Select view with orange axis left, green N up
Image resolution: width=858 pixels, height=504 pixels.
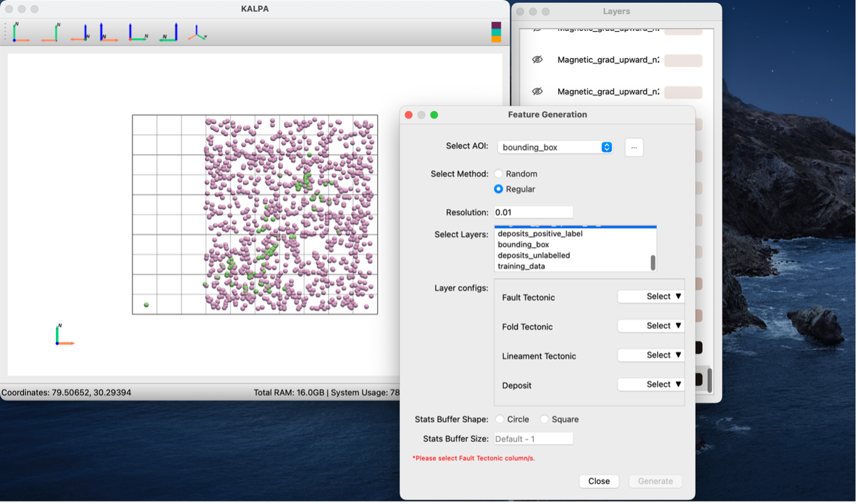click(x=50, y=32)
